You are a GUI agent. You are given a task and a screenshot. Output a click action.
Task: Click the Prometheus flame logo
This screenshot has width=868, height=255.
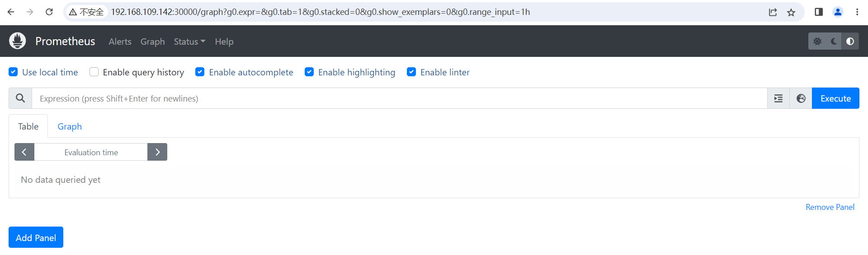(x=18, y=41)
